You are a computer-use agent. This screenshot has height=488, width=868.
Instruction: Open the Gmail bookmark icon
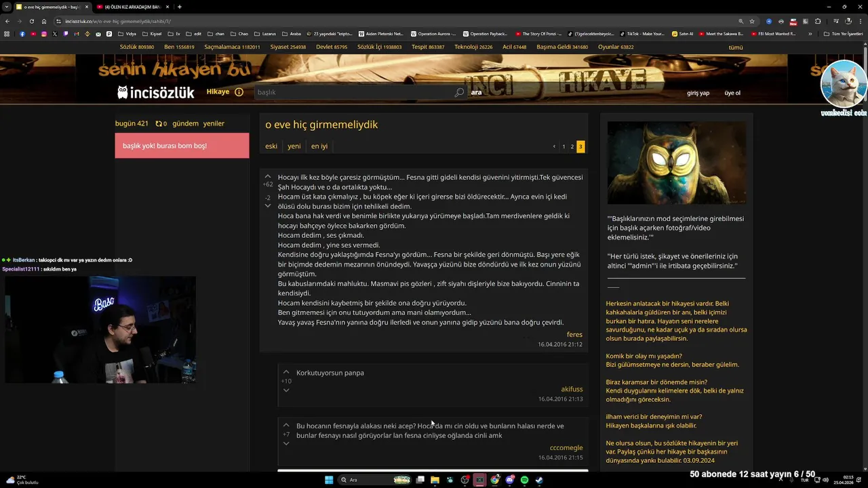77,34
